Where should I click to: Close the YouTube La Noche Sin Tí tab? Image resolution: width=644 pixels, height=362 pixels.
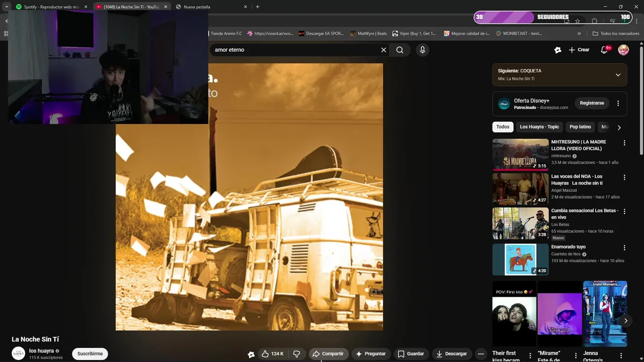[166, 7]
